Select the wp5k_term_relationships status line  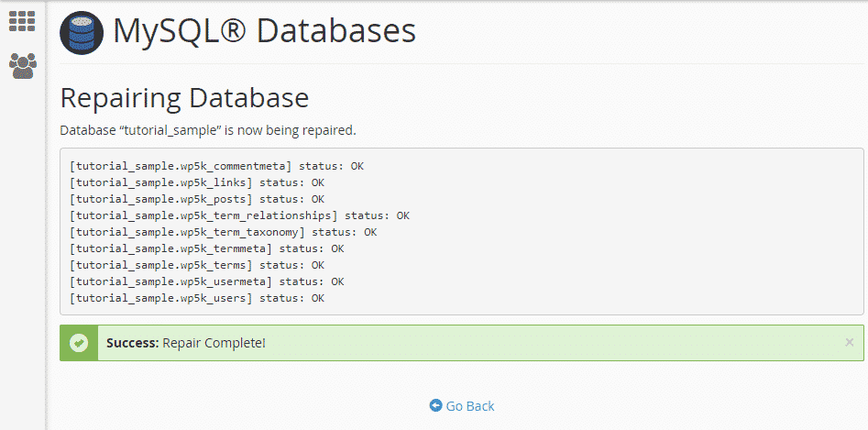tap(239, 215)
